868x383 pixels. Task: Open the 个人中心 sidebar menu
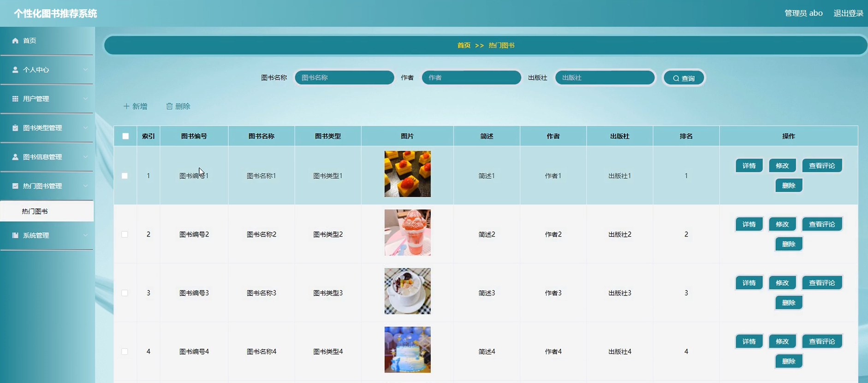pos(47,70)
